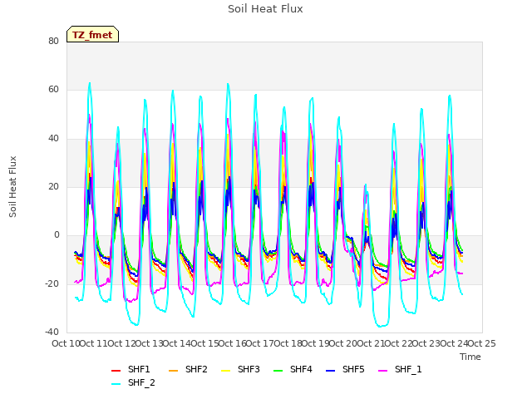
Task: Click the magenta SHF_1 legend swatch
Action: 382,371
